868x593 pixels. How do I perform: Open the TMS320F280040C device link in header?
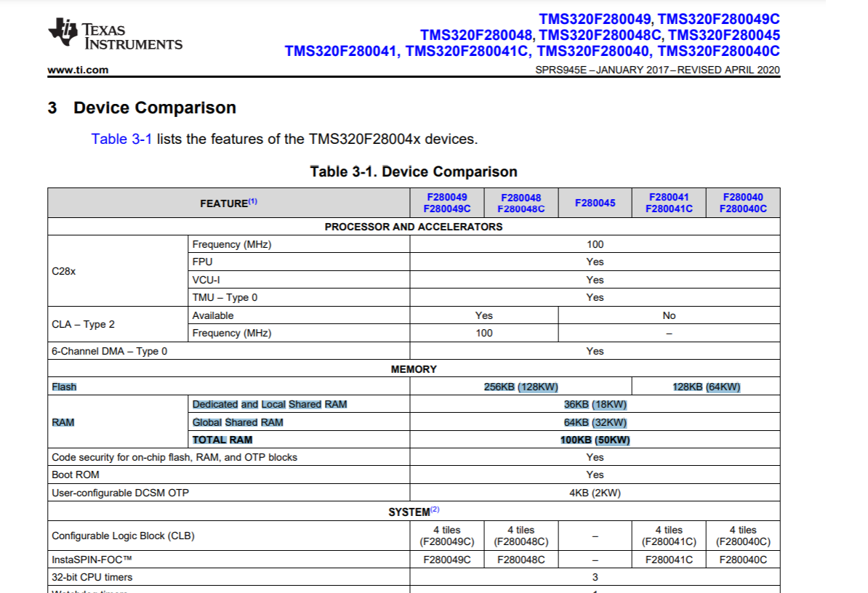point(718,51)
